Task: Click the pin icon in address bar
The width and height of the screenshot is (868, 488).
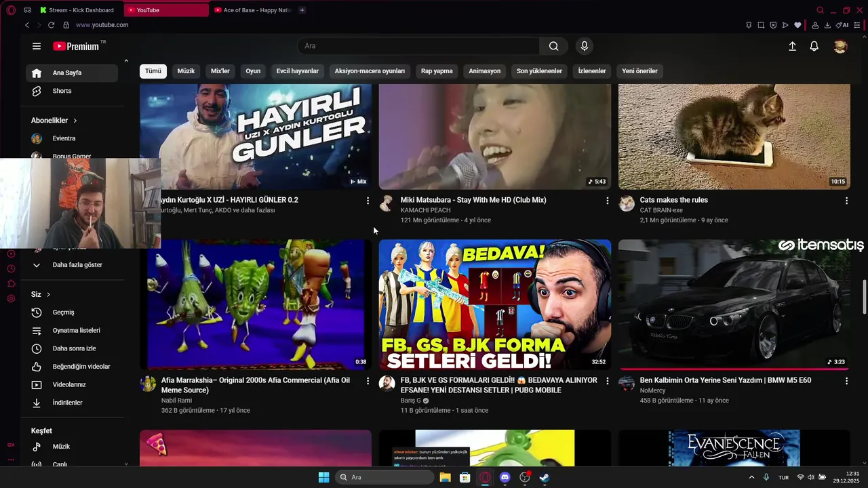Action: (749, 25)
